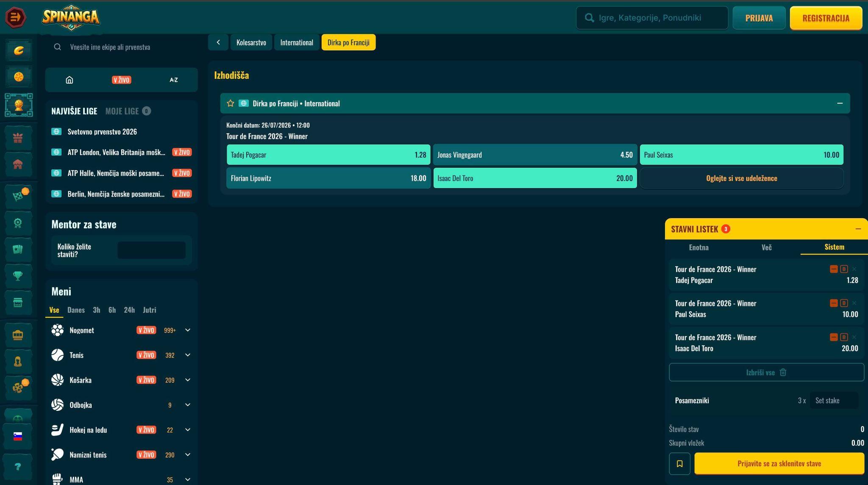
Task: Change language via Slovenian flag icon
Action: tap(18, 437)
